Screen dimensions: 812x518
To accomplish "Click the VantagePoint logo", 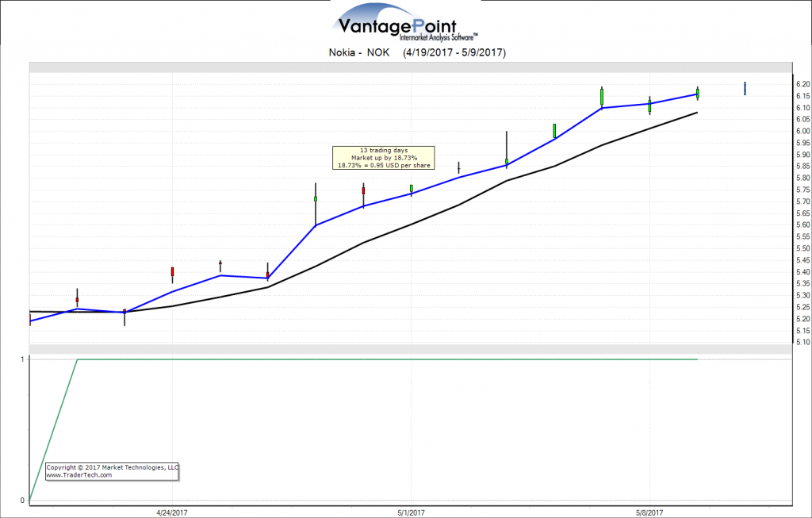I will click(404, 23).
